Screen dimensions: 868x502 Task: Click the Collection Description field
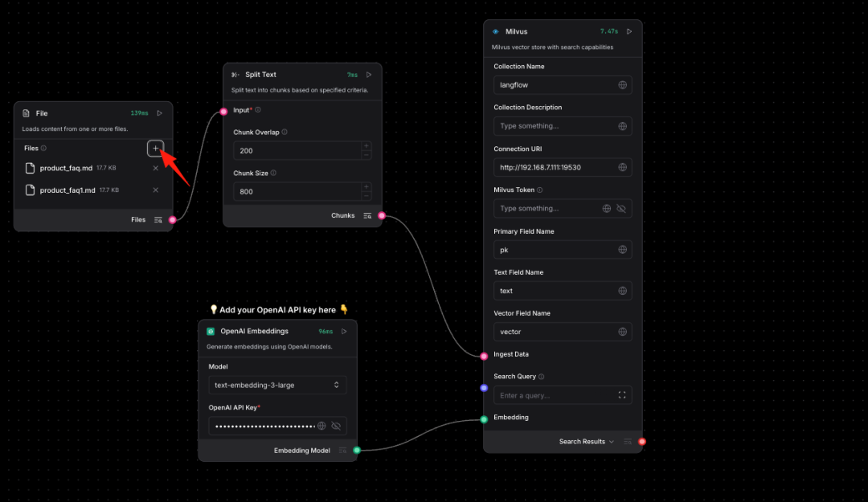point(563,126)
